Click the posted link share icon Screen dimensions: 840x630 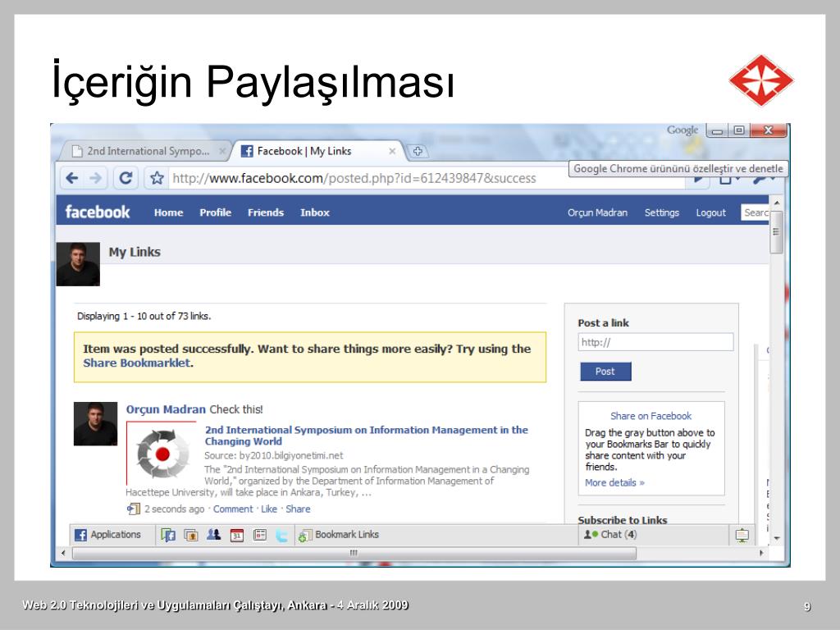click(x=133, y=509)
